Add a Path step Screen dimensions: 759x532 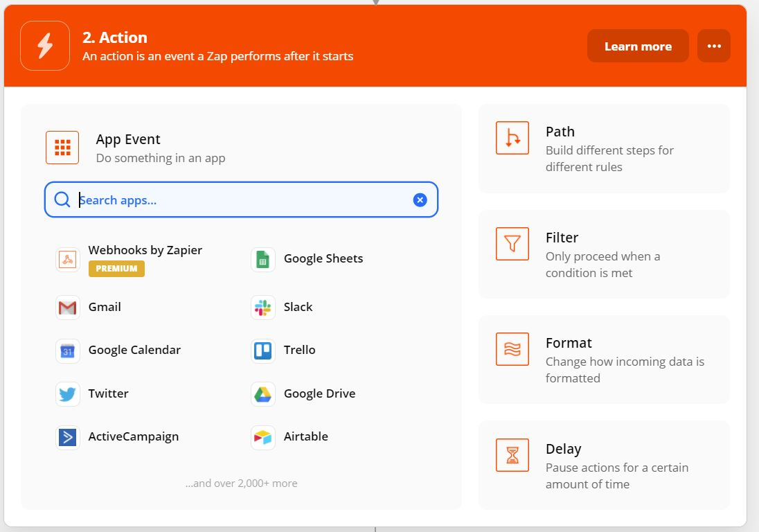[604, 149]
